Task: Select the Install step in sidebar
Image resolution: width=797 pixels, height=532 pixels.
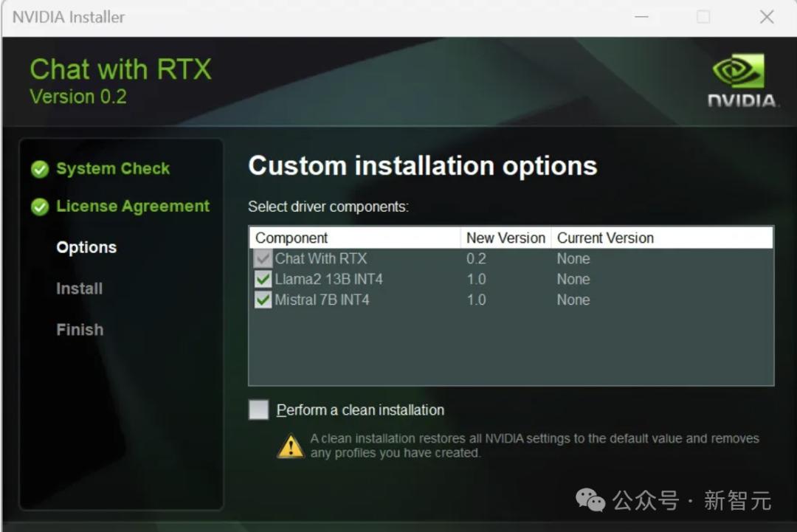Action: tap(79, 289)
